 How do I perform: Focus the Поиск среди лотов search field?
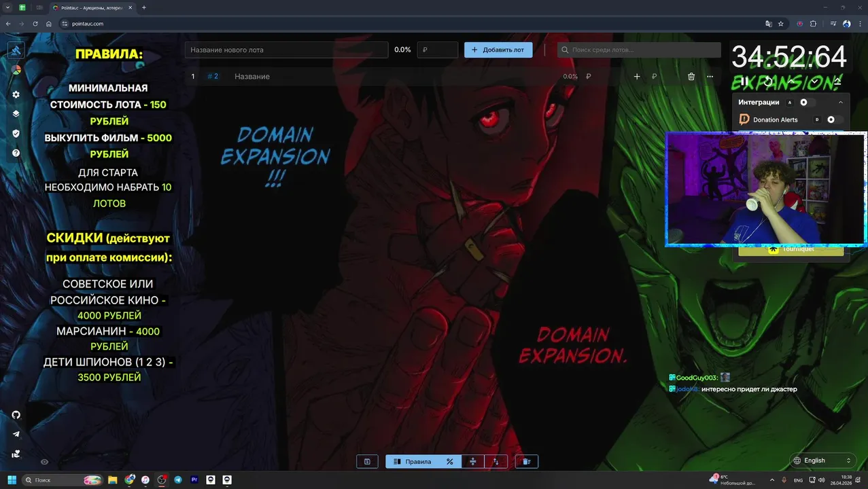click(x=639, y=50)
